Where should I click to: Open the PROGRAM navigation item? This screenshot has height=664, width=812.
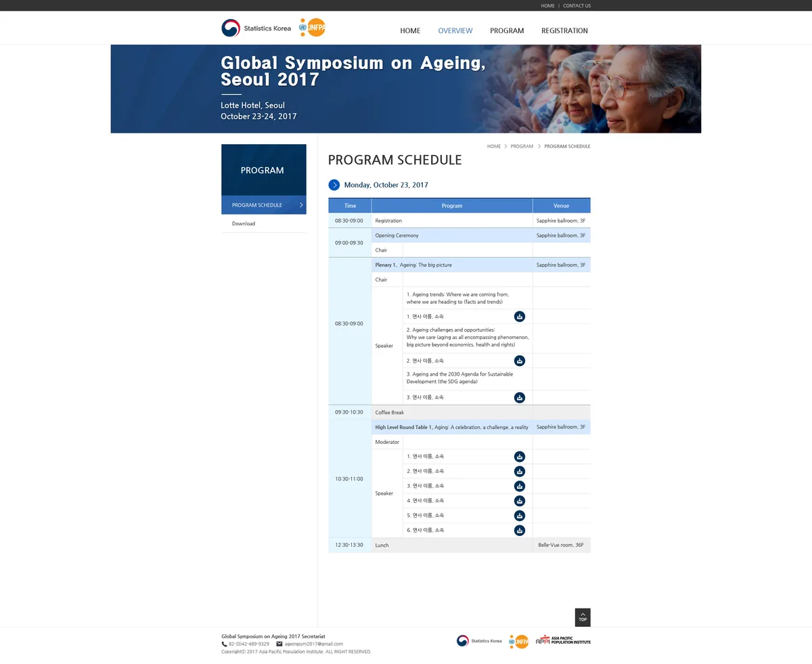click(507, 30)
